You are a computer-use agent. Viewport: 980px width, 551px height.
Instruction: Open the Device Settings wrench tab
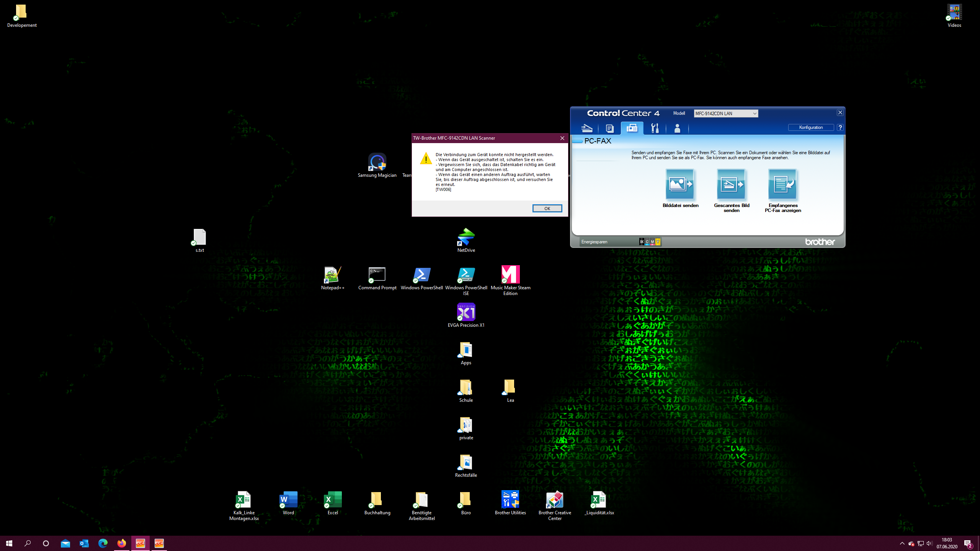pos(655,128)
